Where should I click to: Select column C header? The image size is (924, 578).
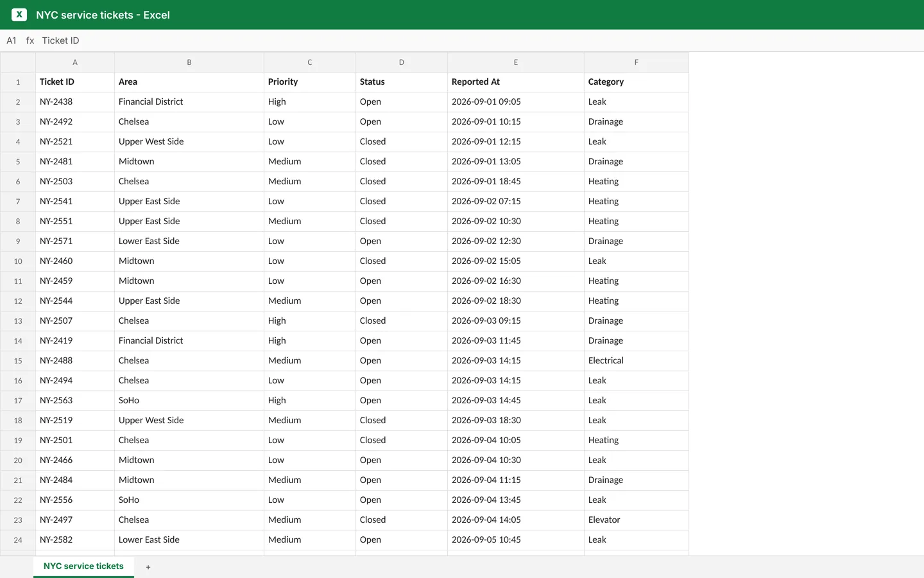[310, 62]
